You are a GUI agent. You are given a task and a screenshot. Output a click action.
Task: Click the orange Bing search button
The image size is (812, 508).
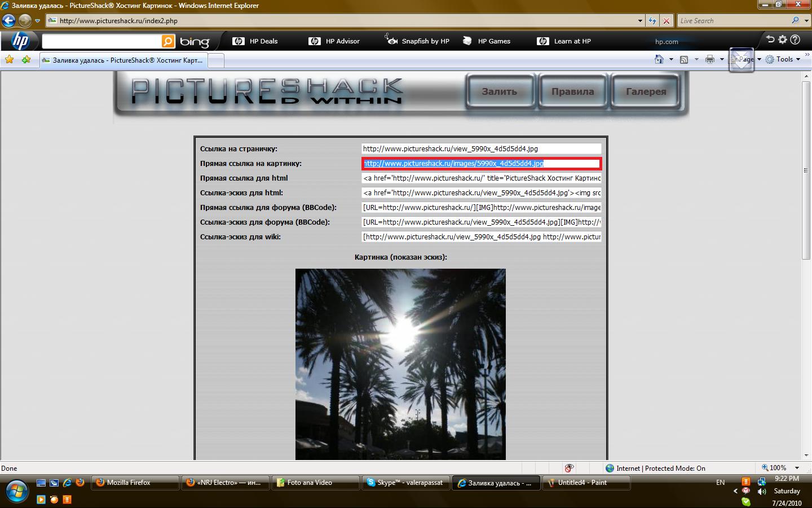[x=168, y=41]
